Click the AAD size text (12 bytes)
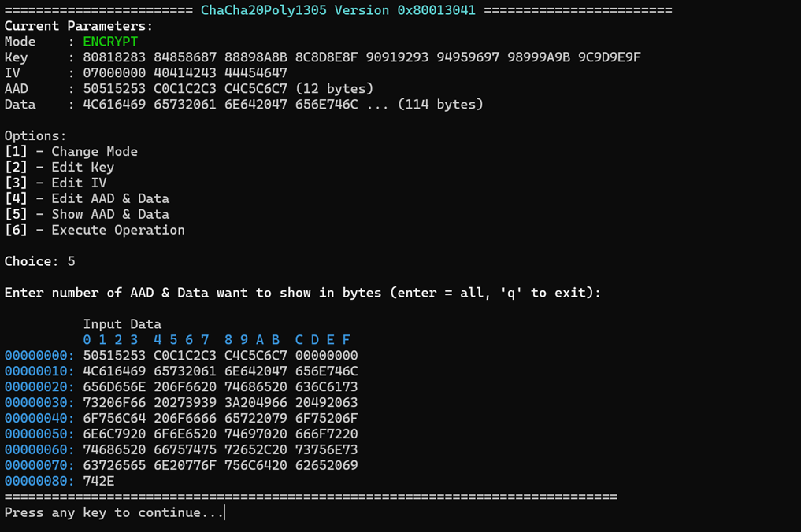Viewport: 801px width, 532px height. (x=334, y=88)
